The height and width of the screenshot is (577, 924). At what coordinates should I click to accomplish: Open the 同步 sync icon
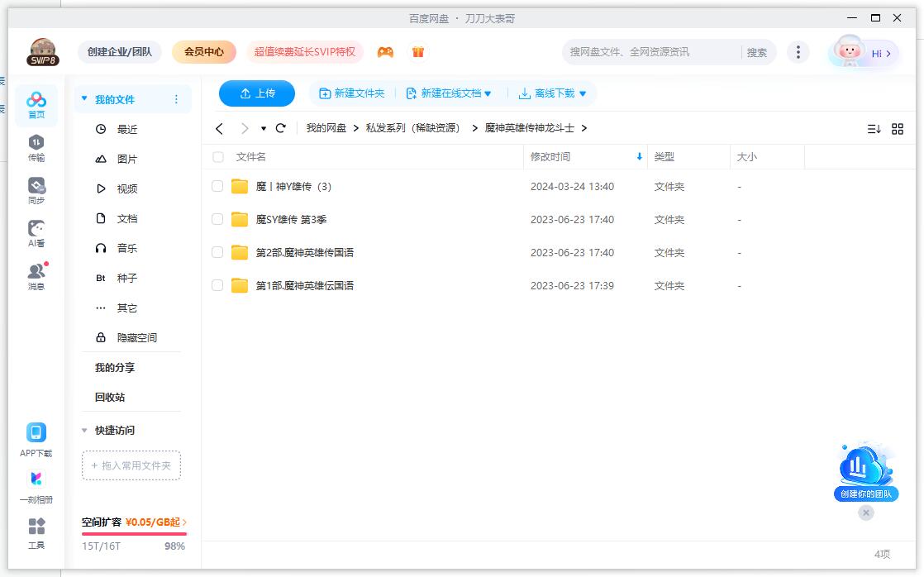36,191
